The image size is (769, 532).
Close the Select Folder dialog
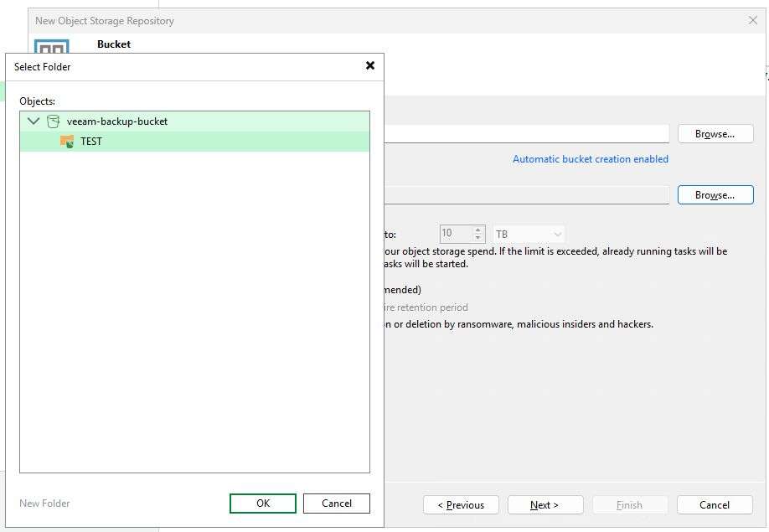370,65
